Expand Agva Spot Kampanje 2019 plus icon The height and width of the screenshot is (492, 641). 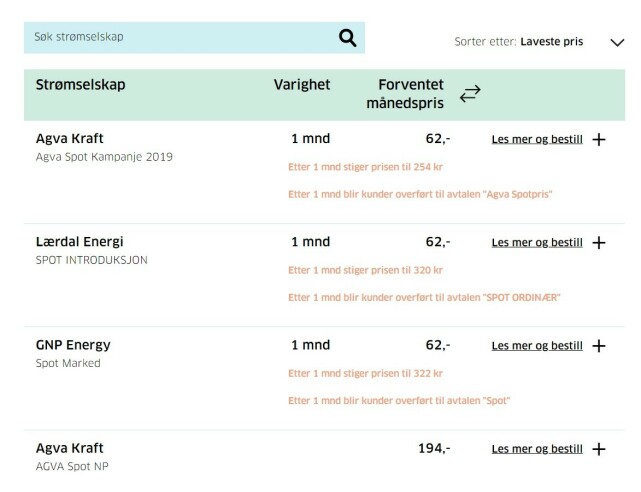click(599, 139)
